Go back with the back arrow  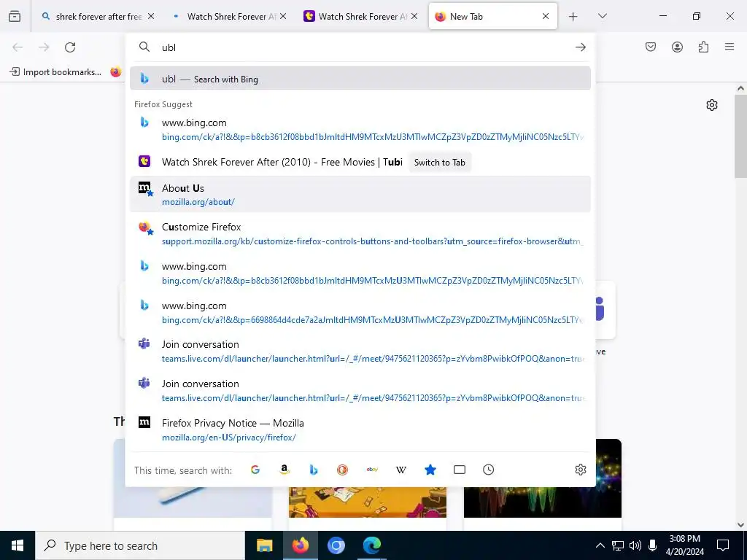18,47
